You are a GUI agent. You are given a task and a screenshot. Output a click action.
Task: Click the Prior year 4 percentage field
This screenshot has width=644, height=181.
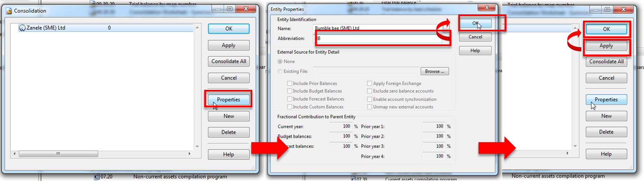click(434, 156)
